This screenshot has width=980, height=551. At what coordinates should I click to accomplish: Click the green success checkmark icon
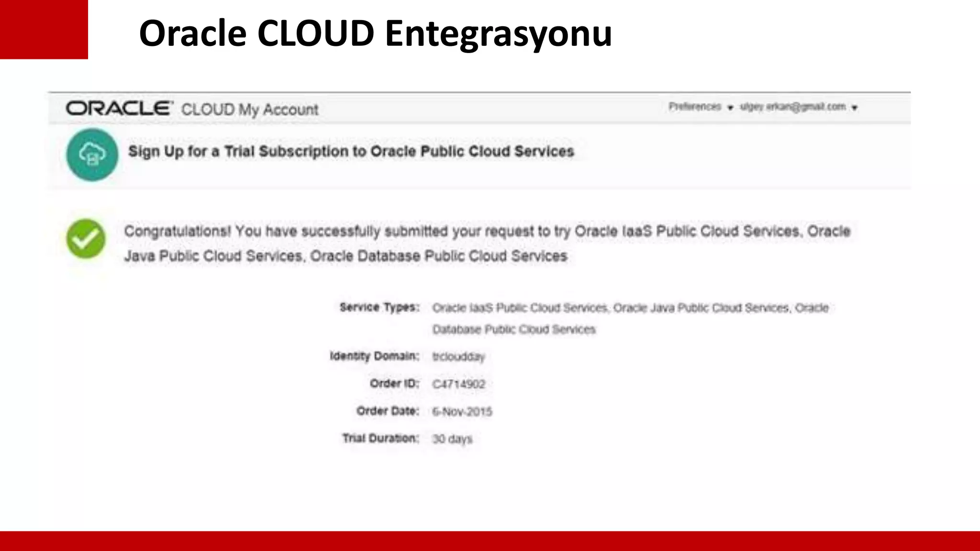pyautogui.click(x=86, y=239)
